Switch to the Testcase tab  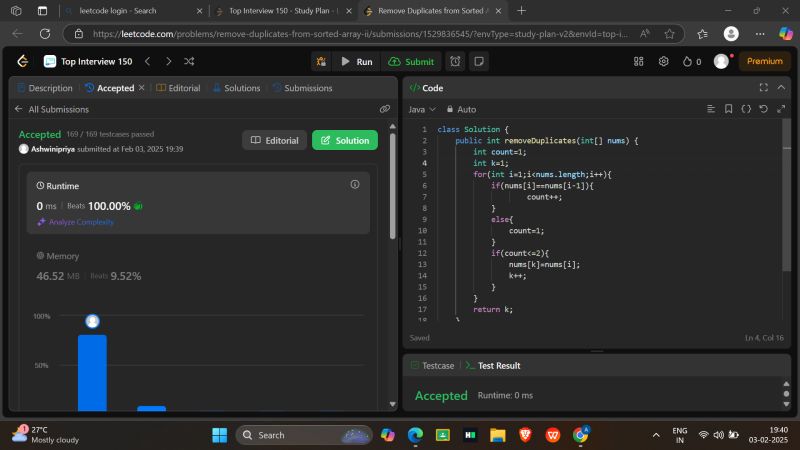click(x=432, y=366)
